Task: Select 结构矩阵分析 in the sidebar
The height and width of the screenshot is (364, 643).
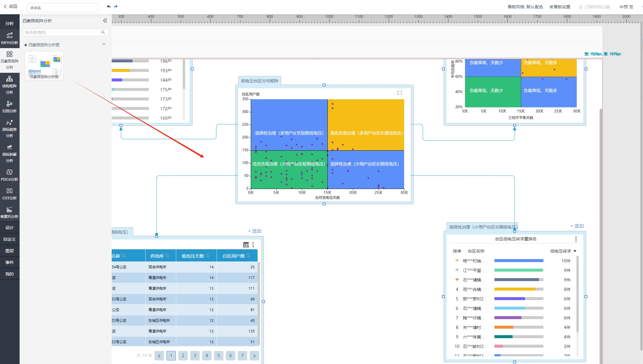Action: (10, 84)
